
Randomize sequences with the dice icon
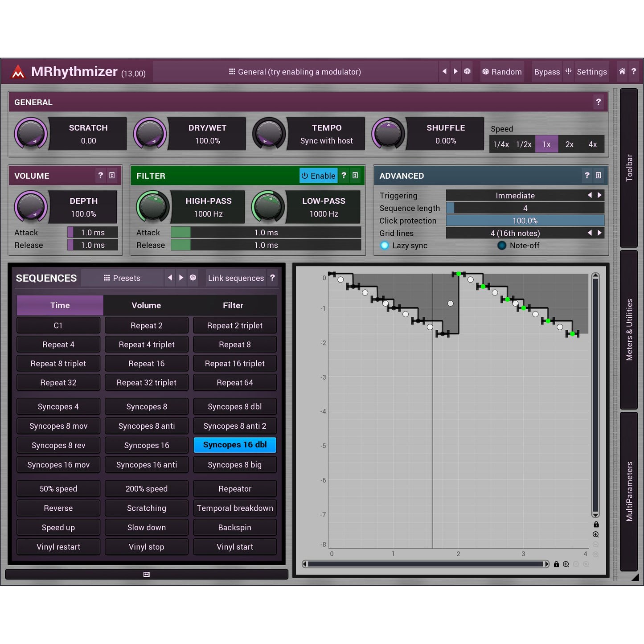[x=193, y=278]
